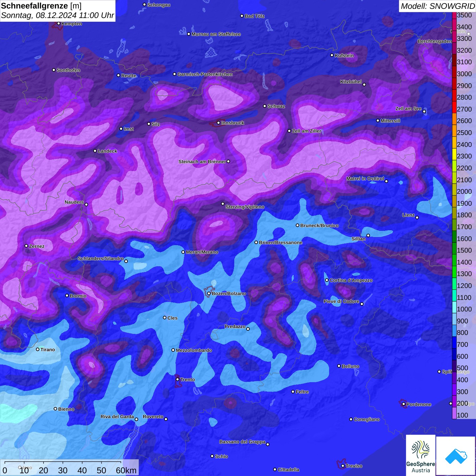Click the Garmisch-Partenkirchen label
This screenshot has width=476, height=476.
coord(205,74)
